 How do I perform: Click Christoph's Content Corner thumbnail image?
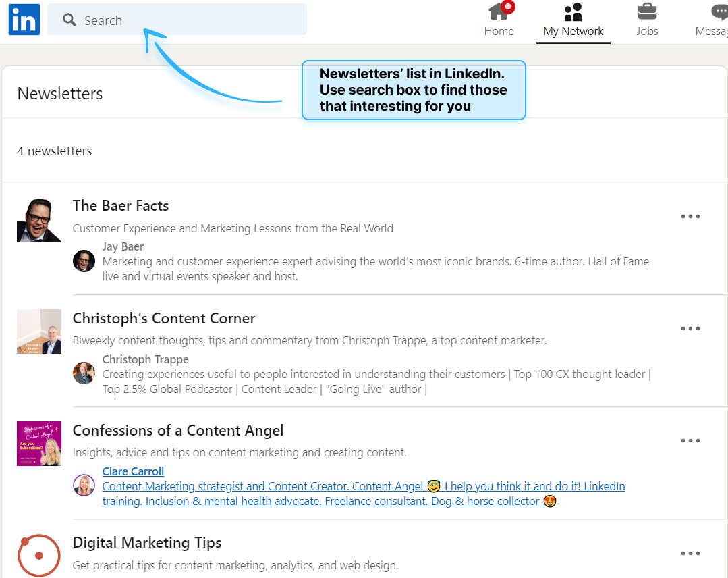[39, 332]
